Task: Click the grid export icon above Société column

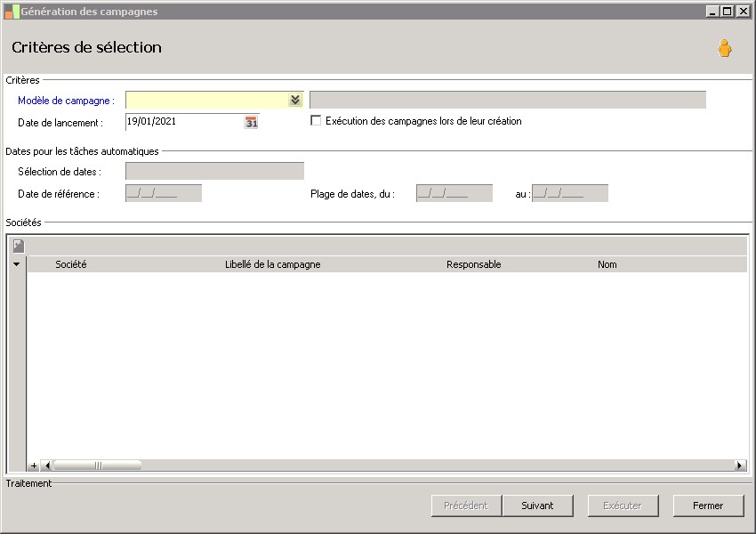Action: [x=19, y=246]
